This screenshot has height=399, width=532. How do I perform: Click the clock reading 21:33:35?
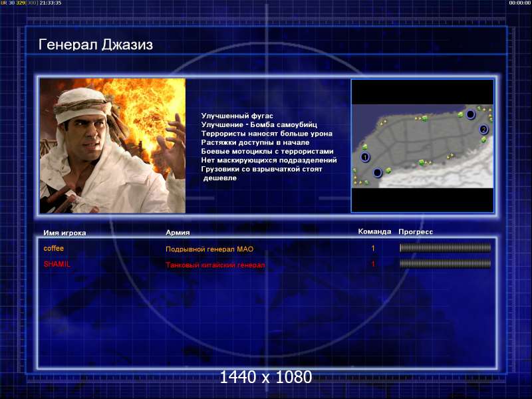point(51,3)
